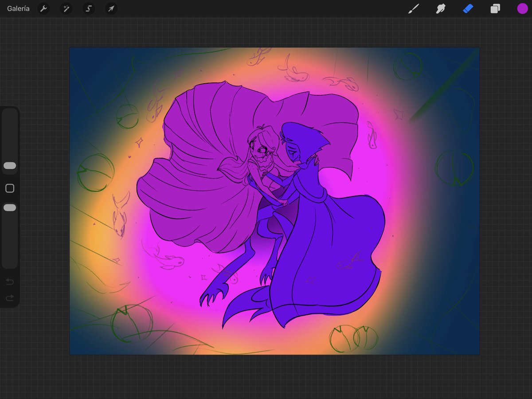Tap the square modify button in sidebar
This screenshot has height=399, width=532.
pyautogui.click(x=10, y=188)
